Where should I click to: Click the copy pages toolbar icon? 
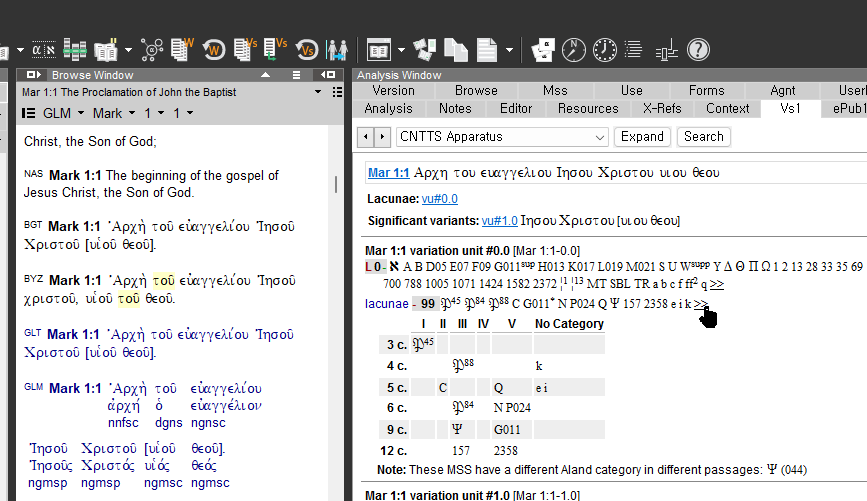pos(456,50)
